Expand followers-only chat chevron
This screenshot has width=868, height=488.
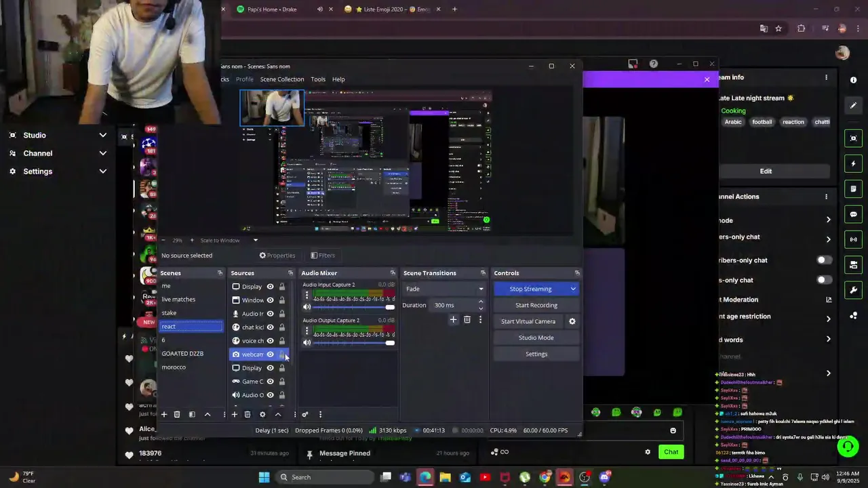pos(828,239)
